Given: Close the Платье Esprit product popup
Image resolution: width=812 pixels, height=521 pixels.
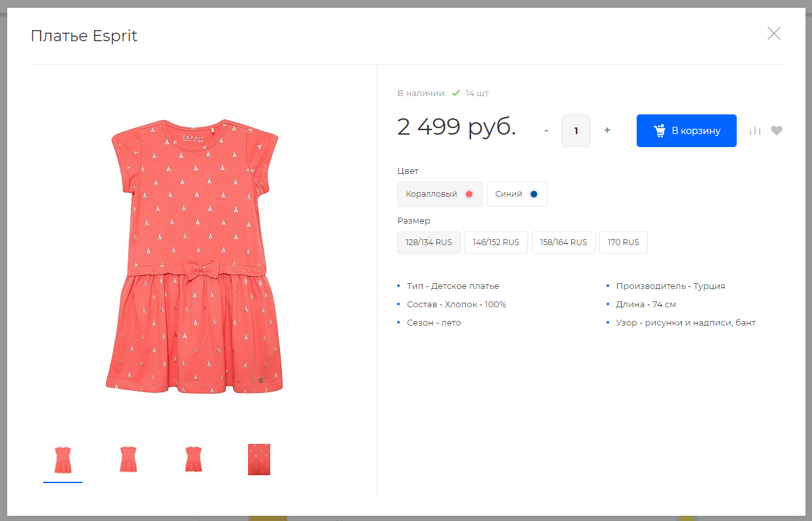Looking at the screenshot, I should (x=774, y=34).
